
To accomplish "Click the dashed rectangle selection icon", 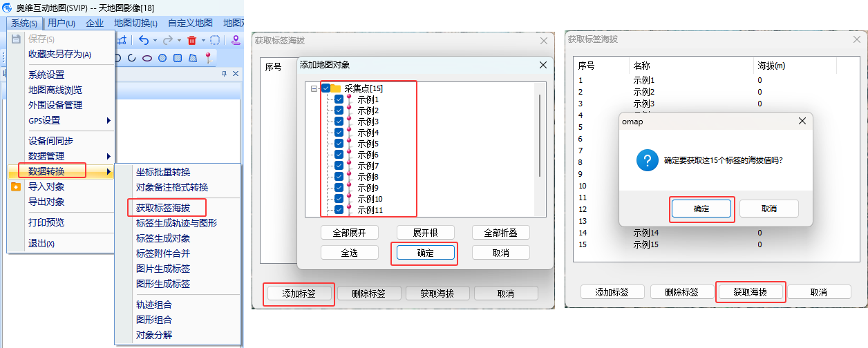I will coord(215,40).
